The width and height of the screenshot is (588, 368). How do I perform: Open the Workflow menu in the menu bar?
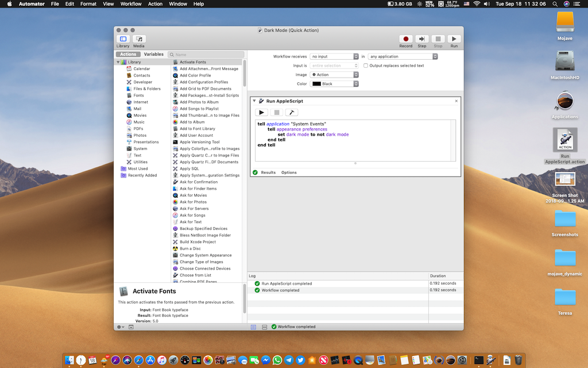point(131,4)
